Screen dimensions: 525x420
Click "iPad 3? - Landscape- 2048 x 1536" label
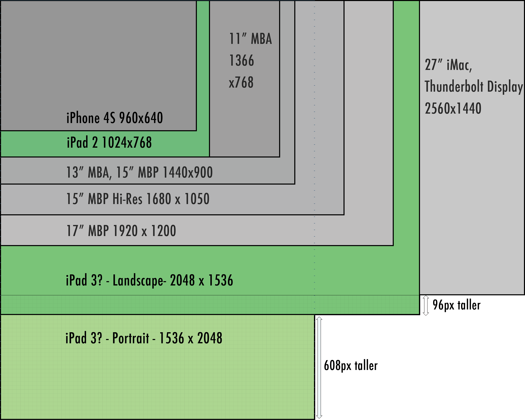[x=150, y=281]
